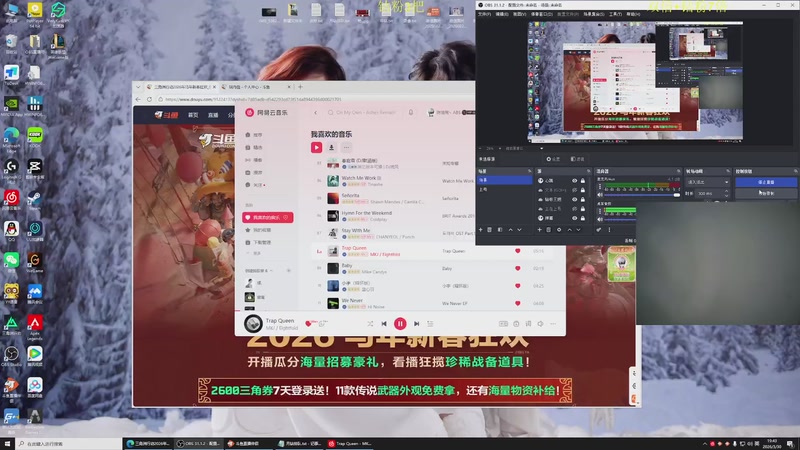The width and height of the screenshot is (800, 450).
Task: Click the blue stop streaming button
Action: point(766,182)
